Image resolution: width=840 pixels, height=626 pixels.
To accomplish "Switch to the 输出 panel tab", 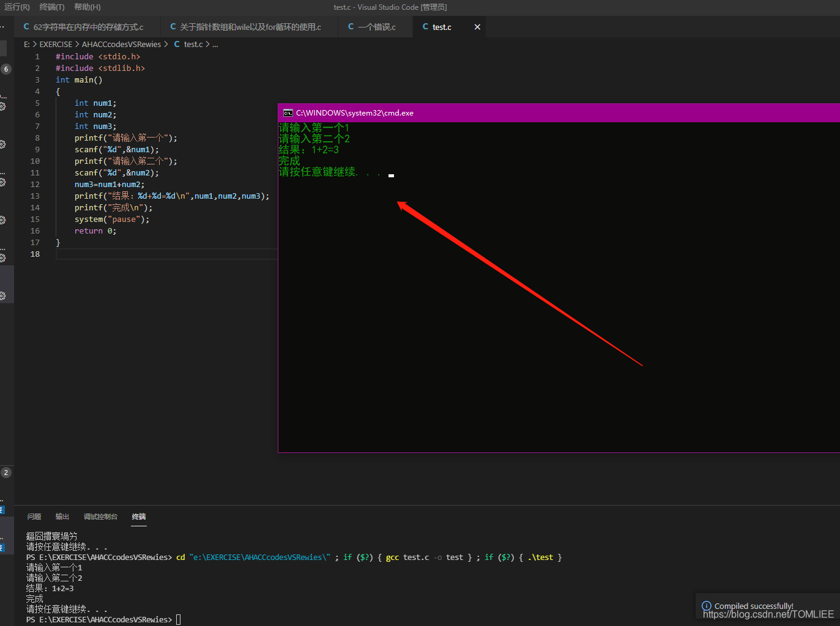I will coord(62,517).
